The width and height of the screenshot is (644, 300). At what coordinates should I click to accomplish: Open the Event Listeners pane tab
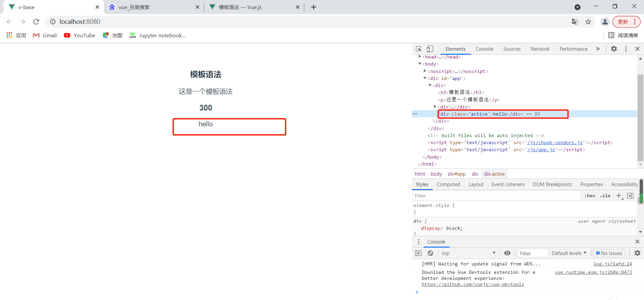tap(508, 184)
